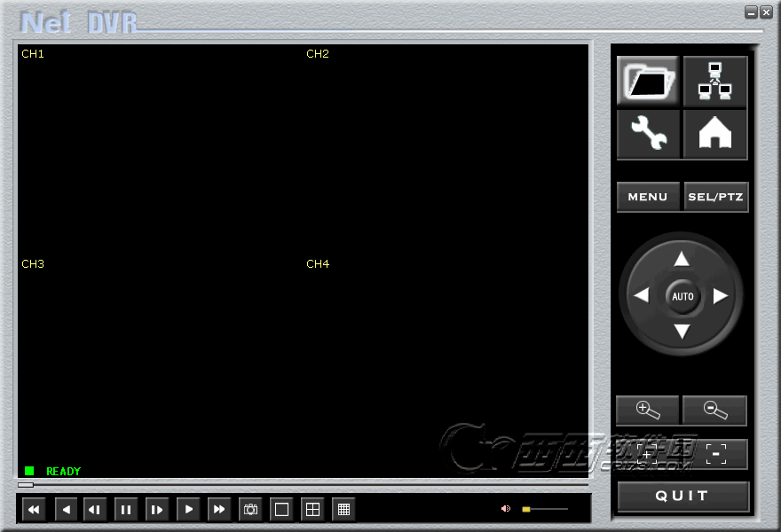Click the home icon button
This screenshot has height=532, width=781.
[714, 133]
